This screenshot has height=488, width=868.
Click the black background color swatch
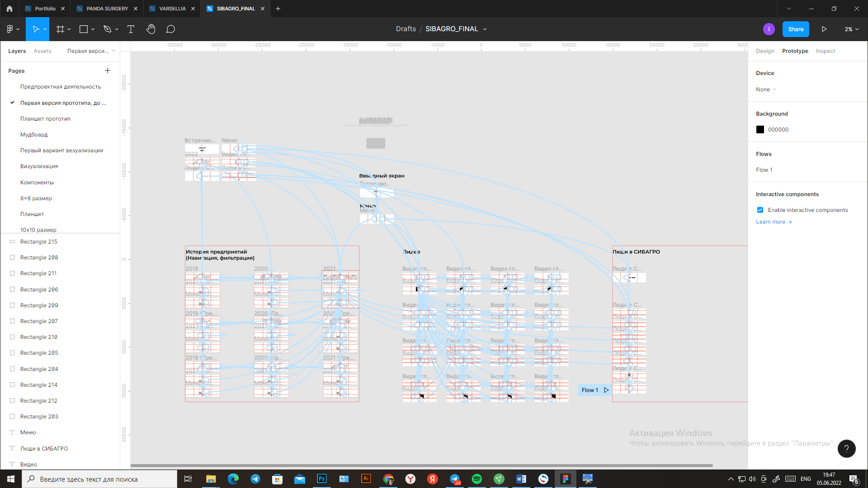pyautogui.click(x=760, y=130)
